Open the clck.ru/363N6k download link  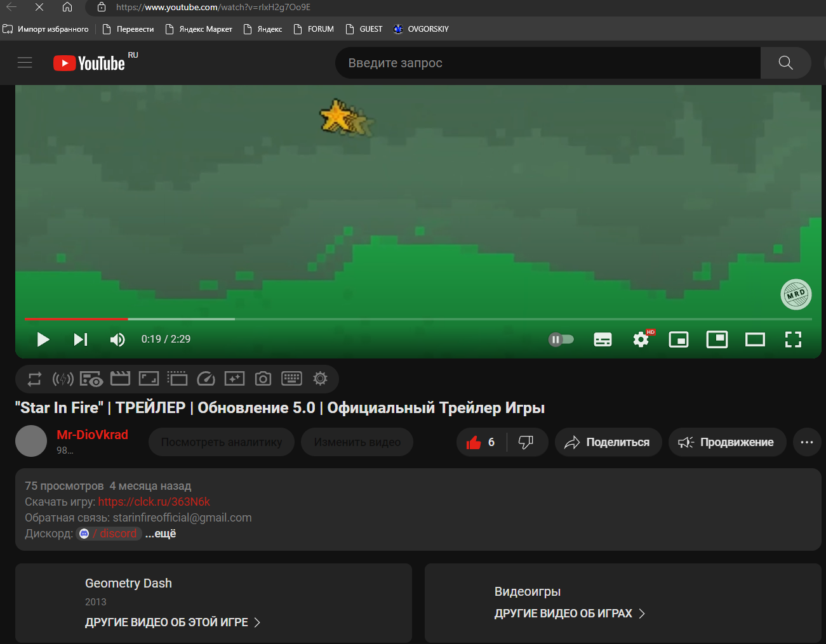154,502
